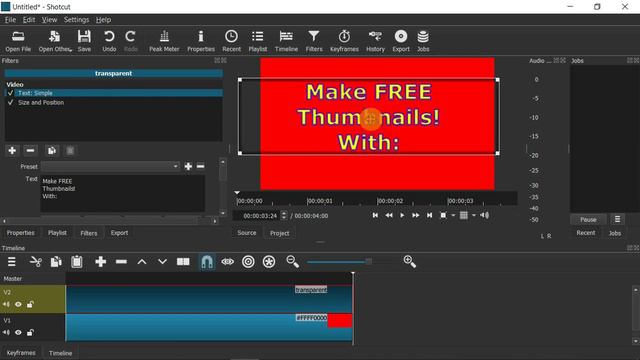
Task: Copy clip in timeline toolbar
Action: pyautogui.click(x=56, y=262)
